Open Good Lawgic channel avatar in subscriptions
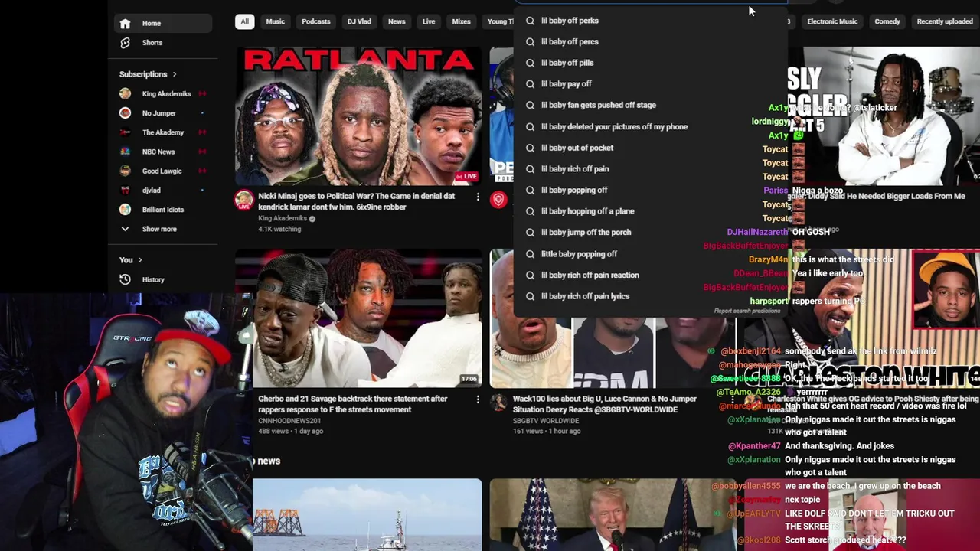The width and height of the screenshot is (980, 551). point(126,171)
